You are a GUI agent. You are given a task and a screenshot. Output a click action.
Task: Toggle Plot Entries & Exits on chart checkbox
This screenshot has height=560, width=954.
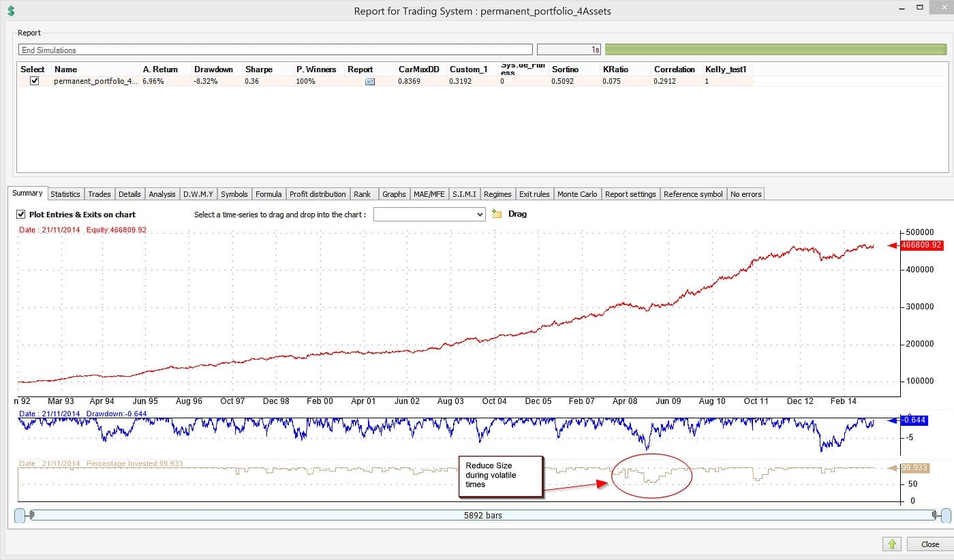(x=20, y=214)
